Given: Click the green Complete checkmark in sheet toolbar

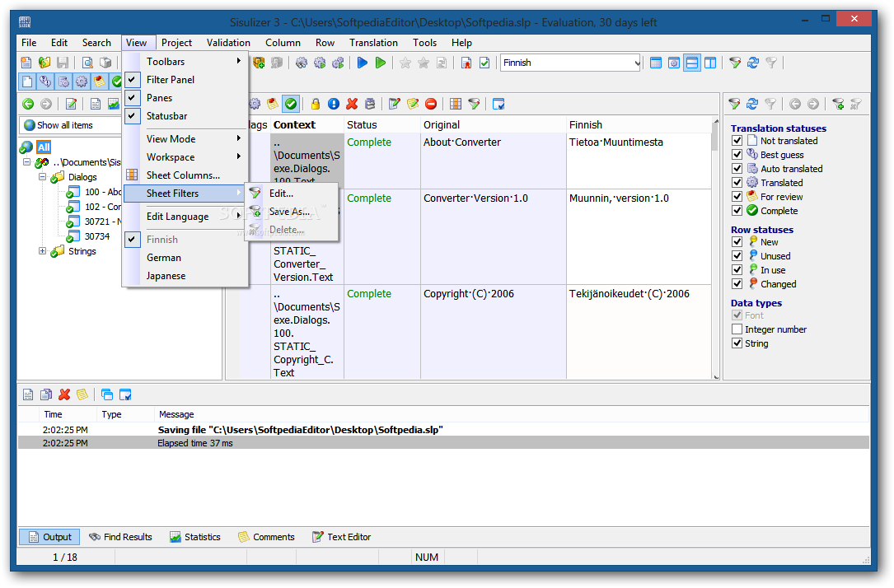Looking at the screenshot, I should 291,104.
